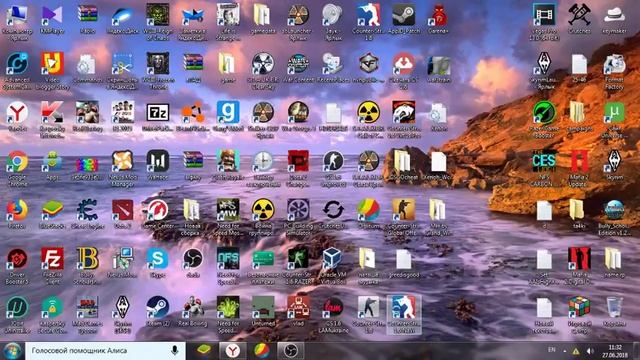The image size is (640, 360).
Task: Activate the Alice microphone button
Action: point(175,351)
